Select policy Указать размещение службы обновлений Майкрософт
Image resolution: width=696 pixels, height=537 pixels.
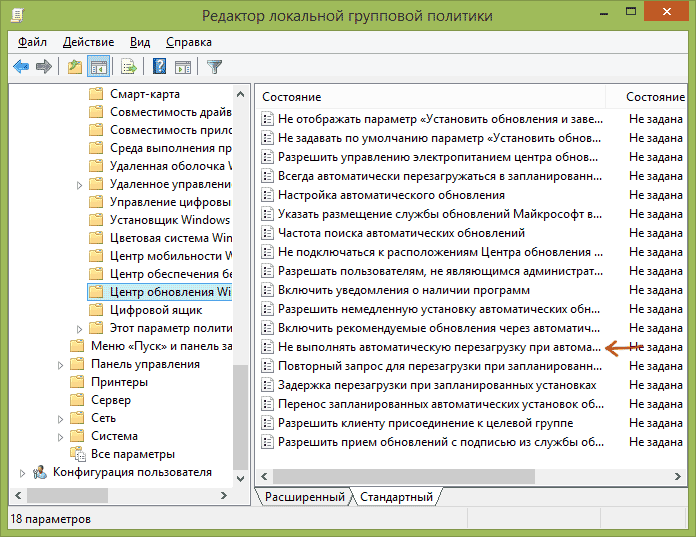pyautogui.click(x=440, y=214)
